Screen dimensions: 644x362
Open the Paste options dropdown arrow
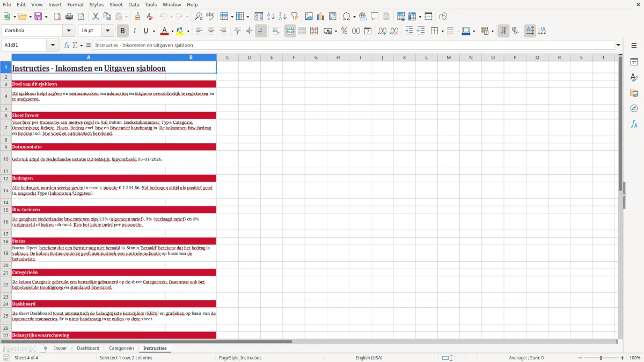(x=126, y=17)
